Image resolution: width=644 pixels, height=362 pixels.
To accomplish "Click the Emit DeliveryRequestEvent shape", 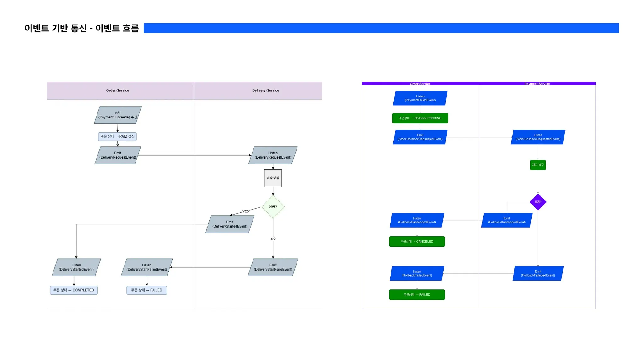I will [118, 155].
